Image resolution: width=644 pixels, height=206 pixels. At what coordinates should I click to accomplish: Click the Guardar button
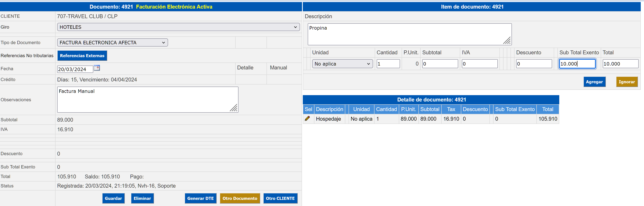point(114,198)
